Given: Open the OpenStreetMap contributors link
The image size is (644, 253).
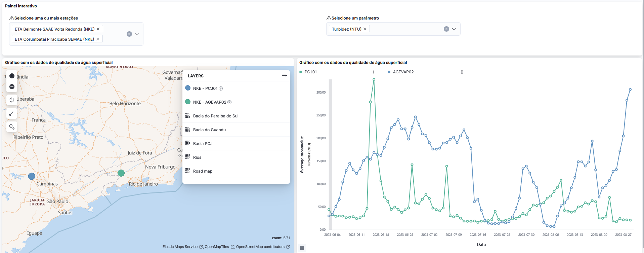Looking at the screenshot, I should click(x=260, y=247).
